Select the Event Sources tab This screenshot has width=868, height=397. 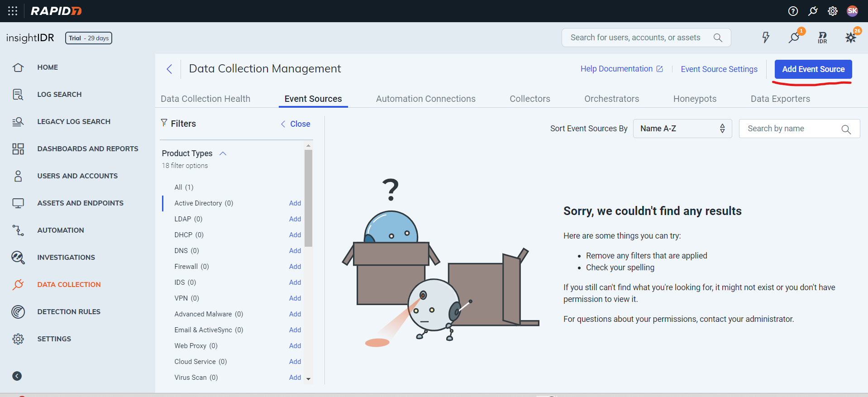[313, 99]
